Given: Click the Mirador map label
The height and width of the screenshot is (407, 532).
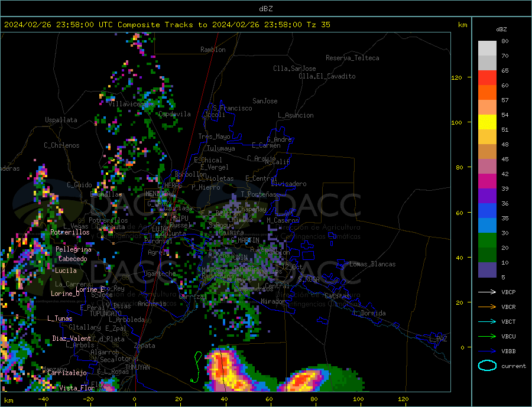Looking at the screenshot, I should 273,301.
